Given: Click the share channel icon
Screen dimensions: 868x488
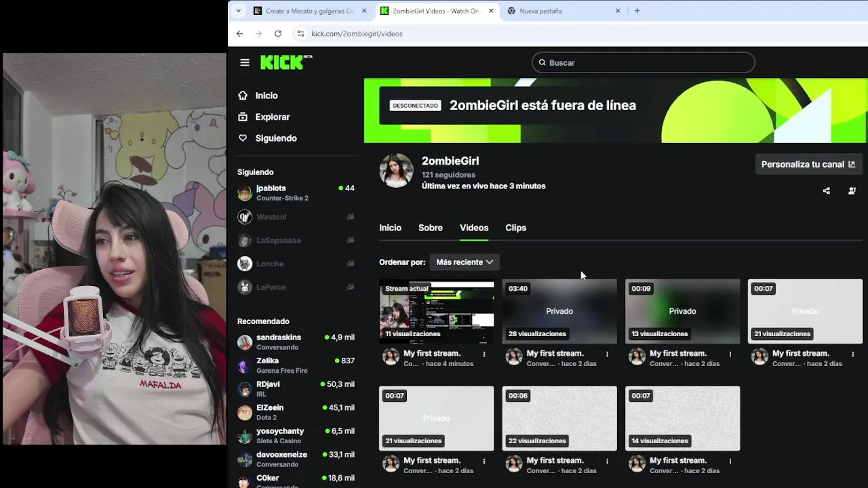Looking at the screenshot, I should pos(826,191).
